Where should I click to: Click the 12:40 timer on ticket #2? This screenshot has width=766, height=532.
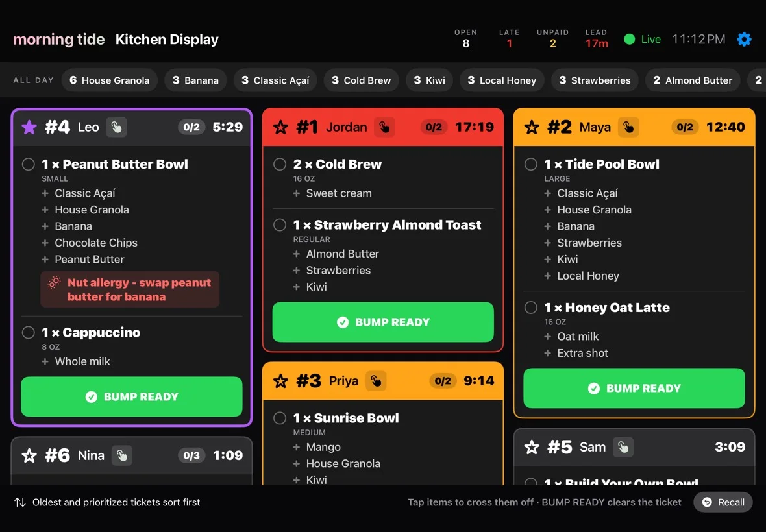[726, 127]
